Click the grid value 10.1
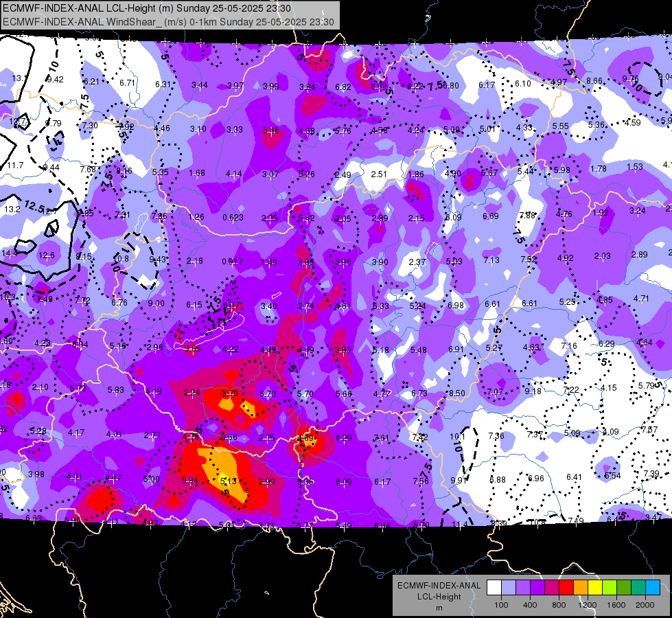The width and height of the screenshot is (672, 618). pyautogui.click(x=457, y=436)
